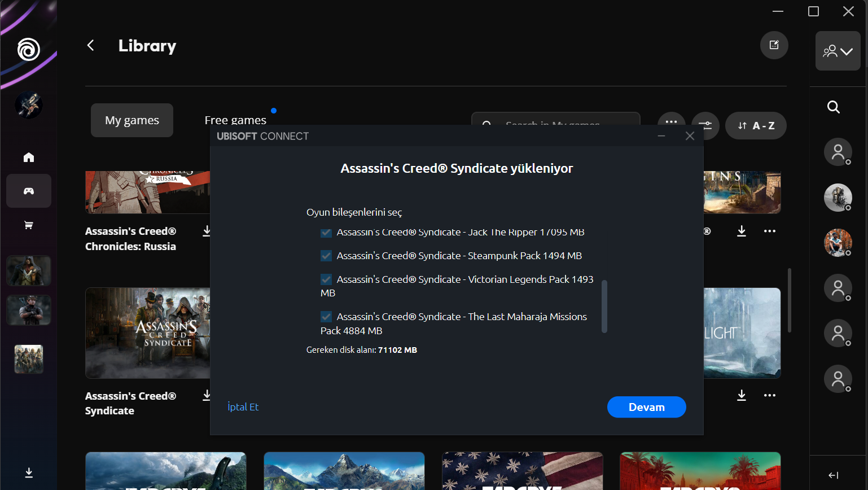Switch to the Free games tab

coord(235,120)
